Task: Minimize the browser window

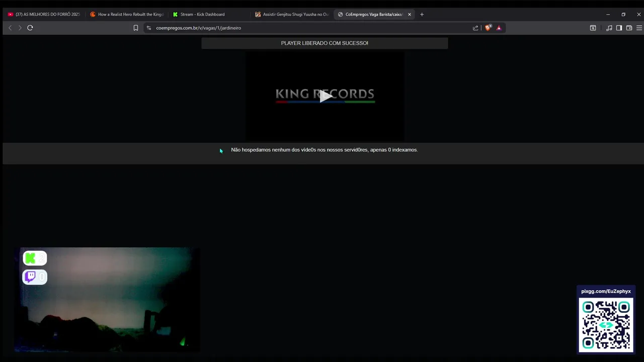Action: click(x=608, y=14)
